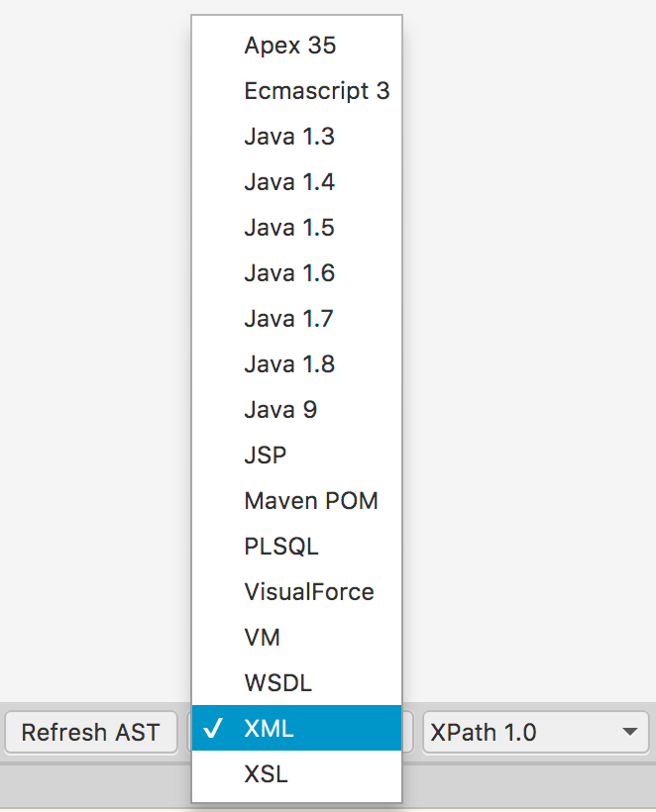Select WSDL as the language
The width and height of the screenshot is (656, 812).
277,682
